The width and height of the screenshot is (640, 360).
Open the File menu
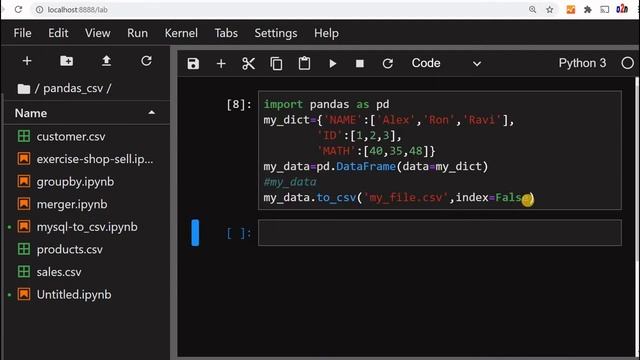22,33
